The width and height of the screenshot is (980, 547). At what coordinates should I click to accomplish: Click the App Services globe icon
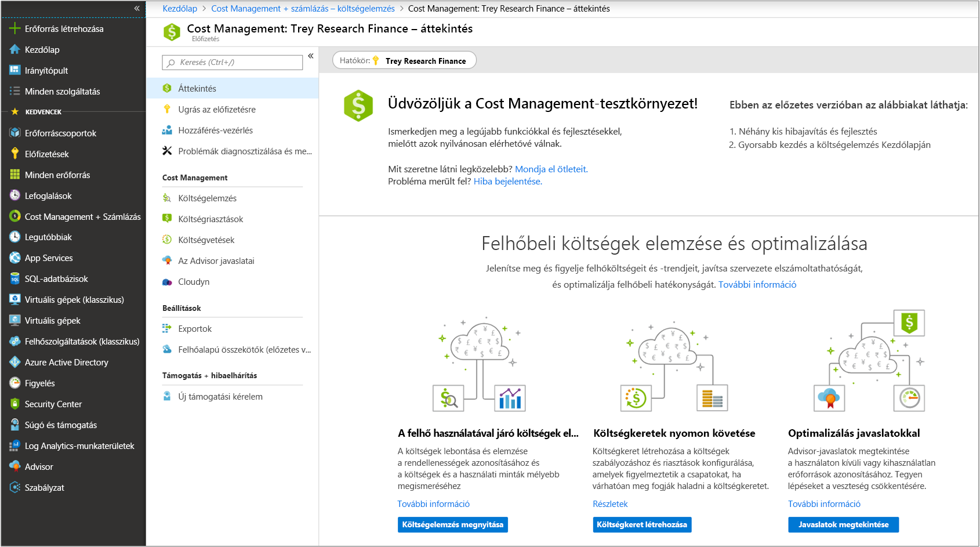point(14,258)
